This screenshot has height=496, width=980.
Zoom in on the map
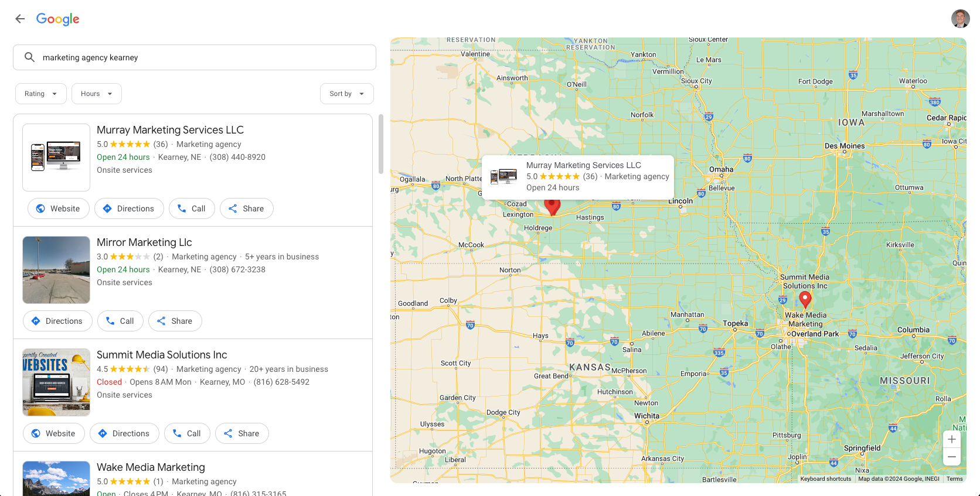pos(952,439)
